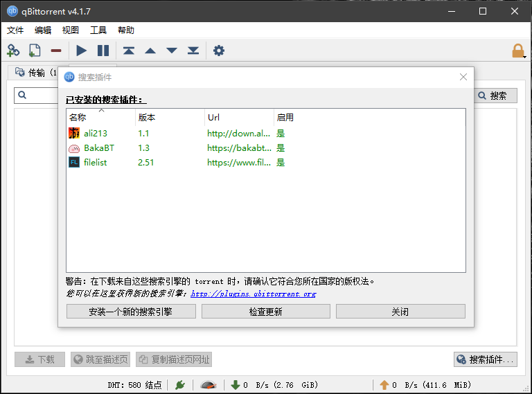Open the 工具 menu
Viewport: 532px width, 394px height.
[98, 30]
